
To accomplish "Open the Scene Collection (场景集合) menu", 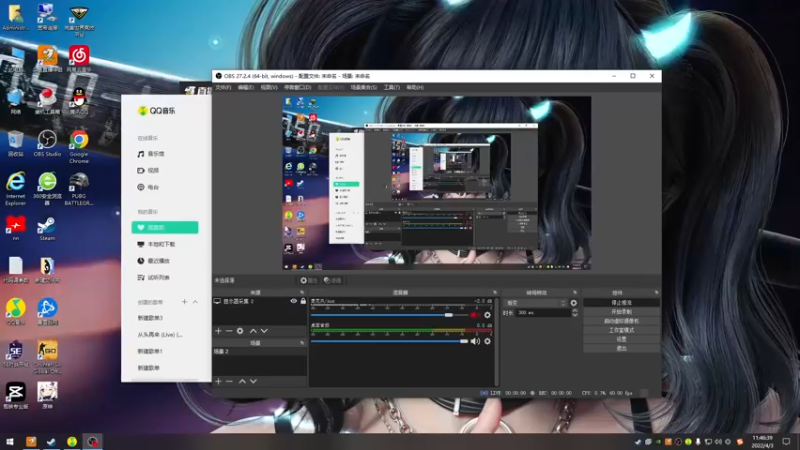I will click(363, 88).
